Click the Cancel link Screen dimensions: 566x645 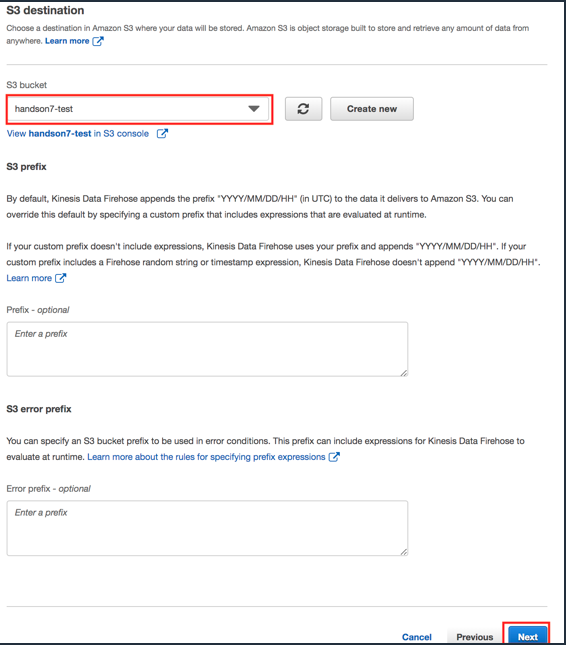[417, 637]
